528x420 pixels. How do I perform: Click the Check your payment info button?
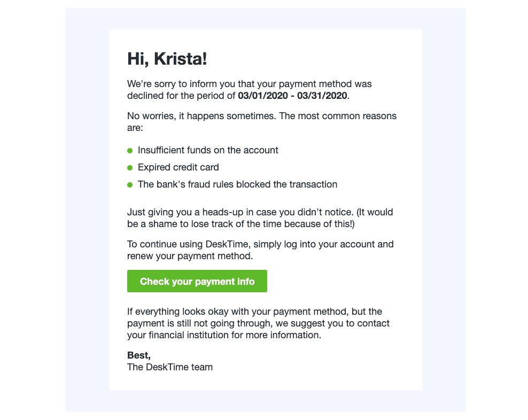[197, 281]
